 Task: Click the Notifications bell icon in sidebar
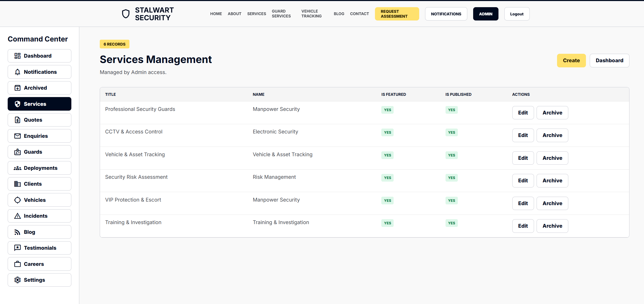[x=17, y=72]
